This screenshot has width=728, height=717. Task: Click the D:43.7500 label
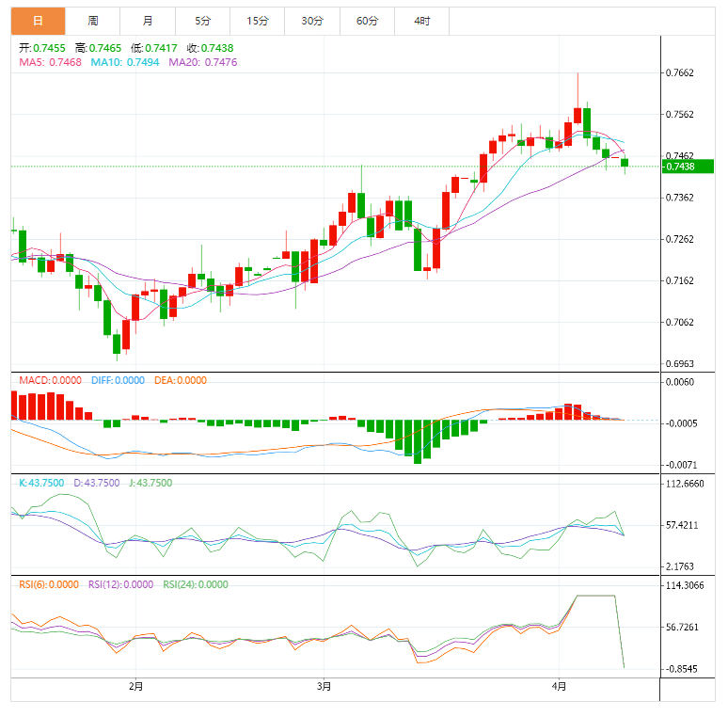click(97, 483)
